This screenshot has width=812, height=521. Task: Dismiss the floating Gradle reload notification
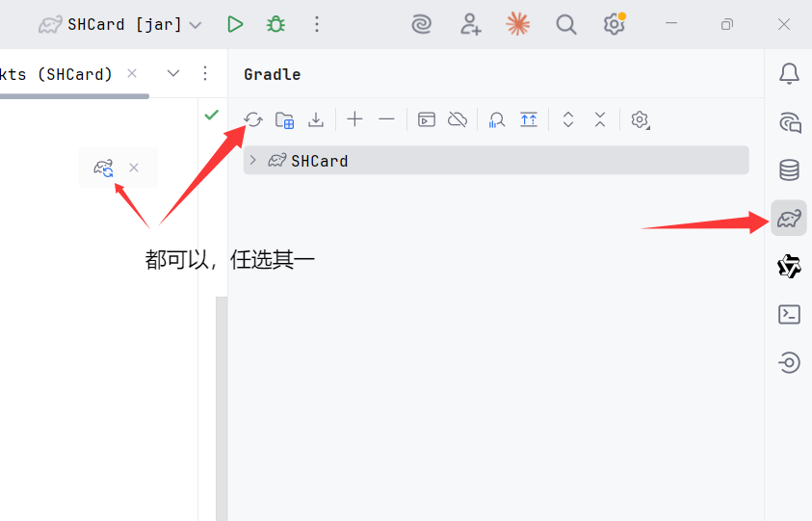click(x=134, y=168)
